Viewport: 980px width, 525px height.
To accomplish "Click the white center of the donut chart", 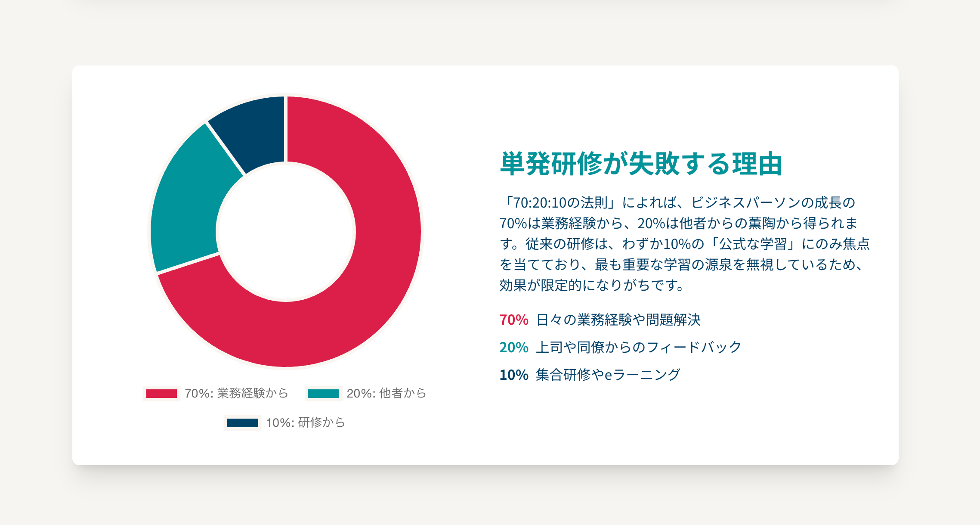I will [x=286, y=232].
